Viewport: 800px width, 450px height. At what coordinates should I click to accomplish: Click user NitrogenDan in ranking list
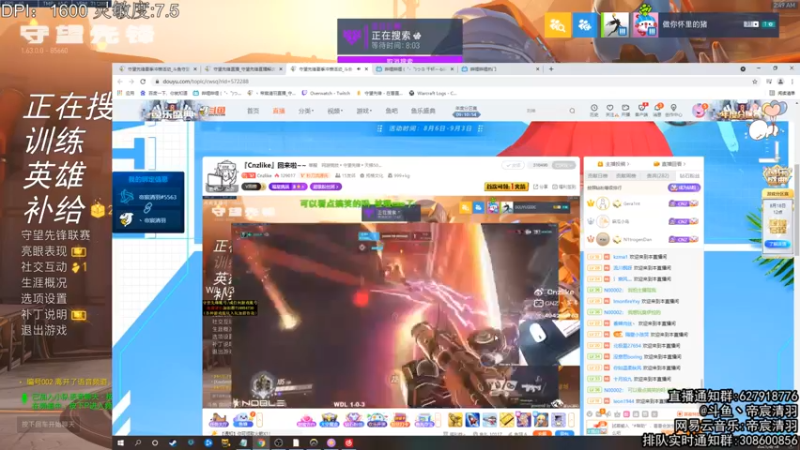click(x=637, y=239)
